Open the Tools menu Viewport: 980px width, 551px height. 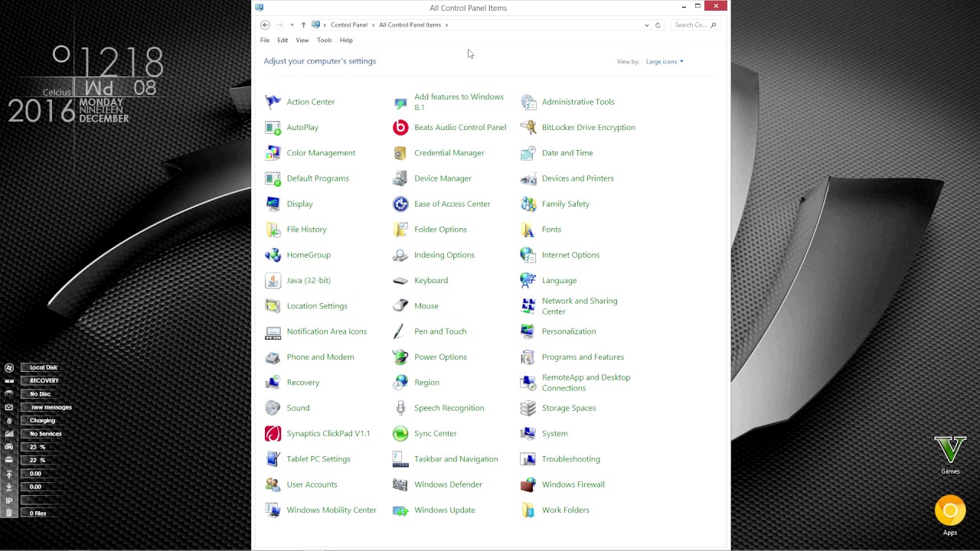pos(325,40)
